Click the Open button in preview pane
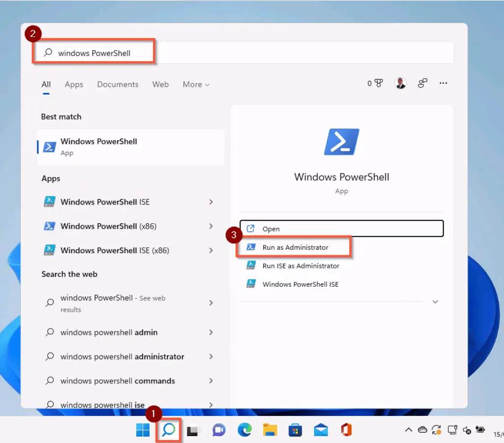The width and height of the screenshot is (504, 443). pos(342,229)
